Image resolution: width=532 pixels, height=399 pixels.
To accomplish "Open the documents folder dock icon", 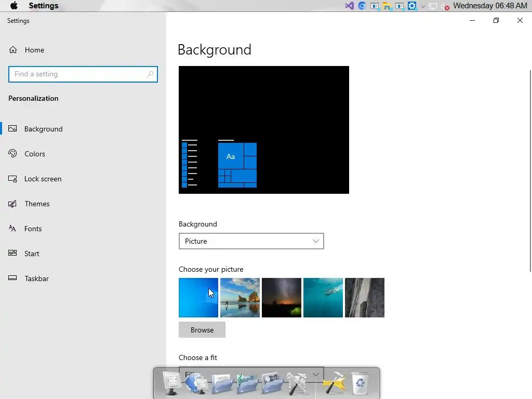I will pyautogui.click(x=222, y=383).
